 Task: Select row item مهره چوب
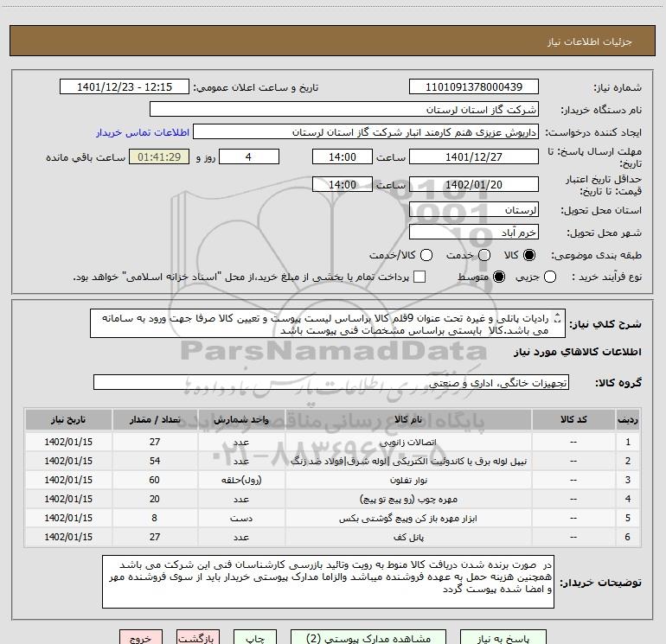[x=408, y=500]
